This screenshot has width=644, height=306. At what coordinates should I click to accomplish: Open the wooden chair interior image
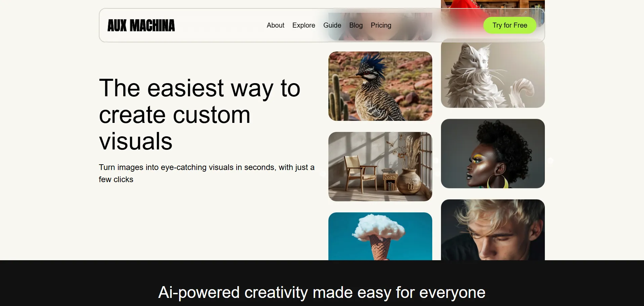point(380,167)
